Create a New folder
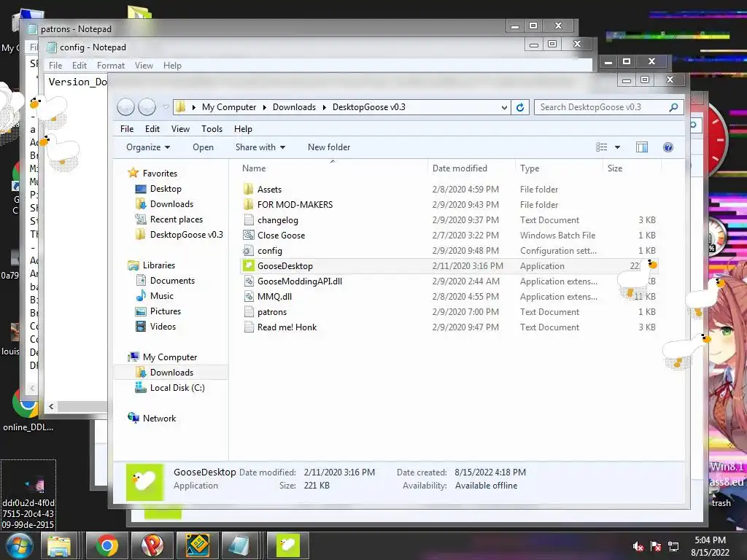Screen dimensions: 747x560 329,147
